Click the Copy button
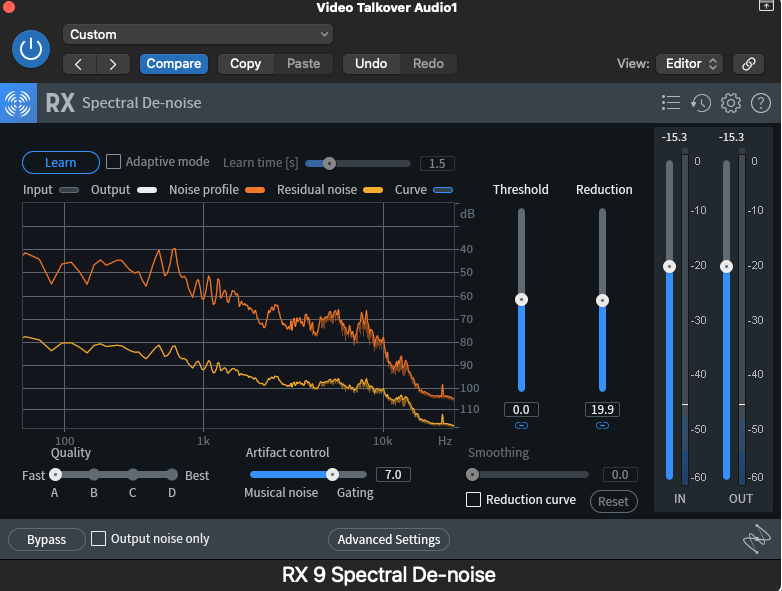 tap(245, 64)
